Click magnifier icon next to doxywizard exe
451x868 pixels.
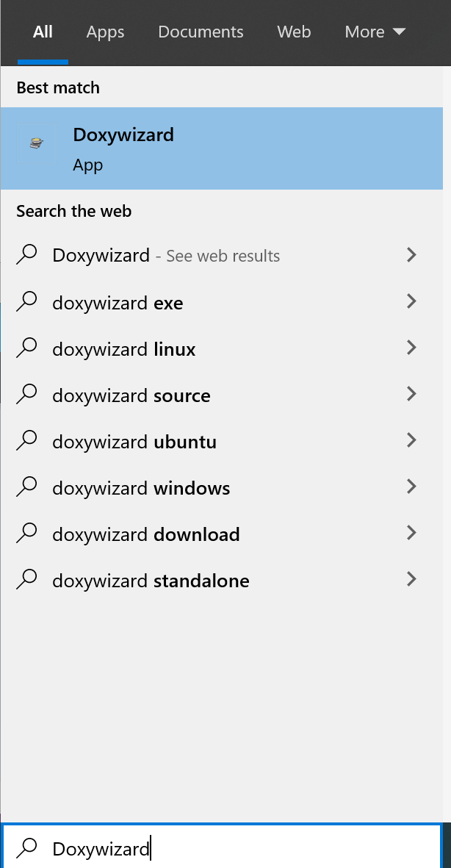26,301
